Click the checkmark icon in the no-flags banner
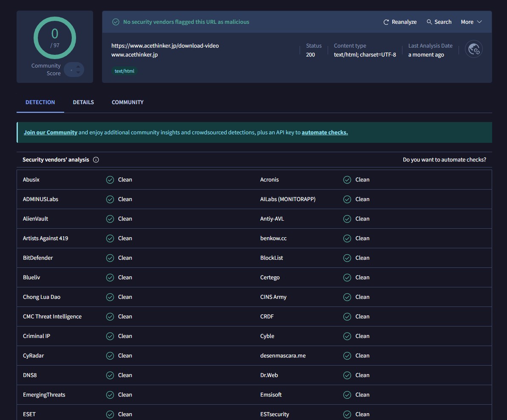The height and width of the screenshot is (420, 507). pyautogui.click(x=116, y=22)
